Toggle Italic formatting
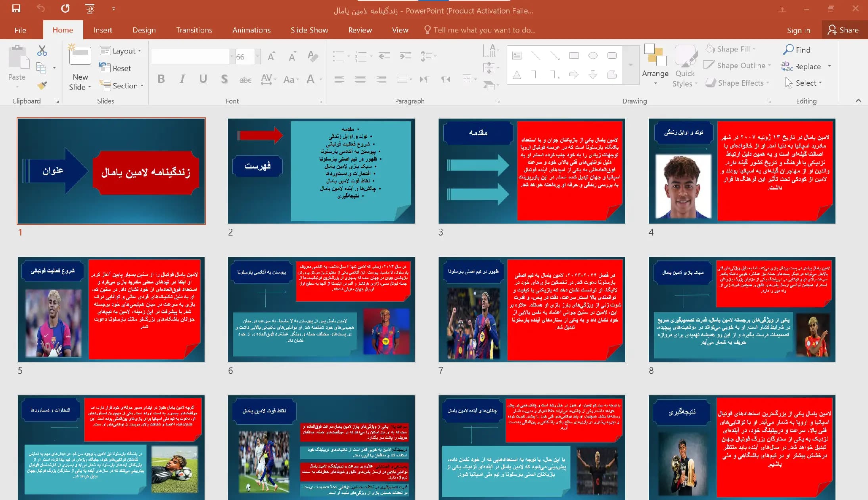This screenshot has width=868, height=500. (x=182, y=79)
